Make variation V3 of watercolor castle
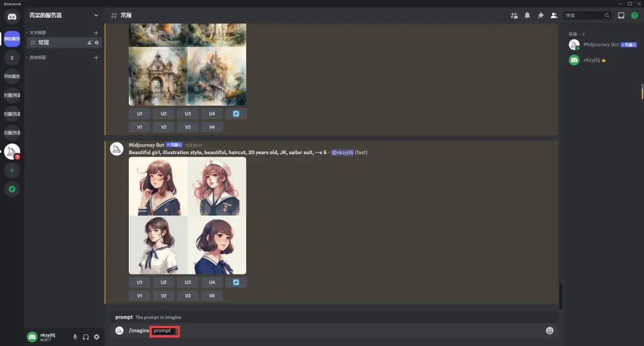This screenshot has width=644, height=346. click(188, 127)
